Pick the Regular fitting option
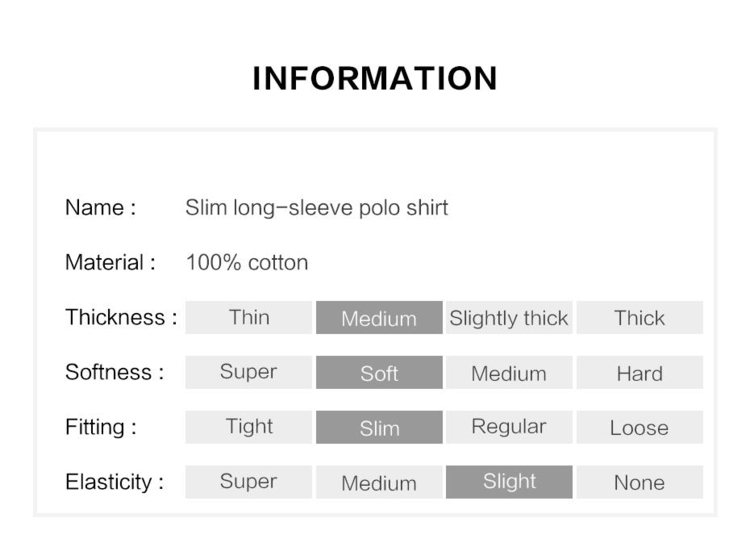 coord(509,427)
